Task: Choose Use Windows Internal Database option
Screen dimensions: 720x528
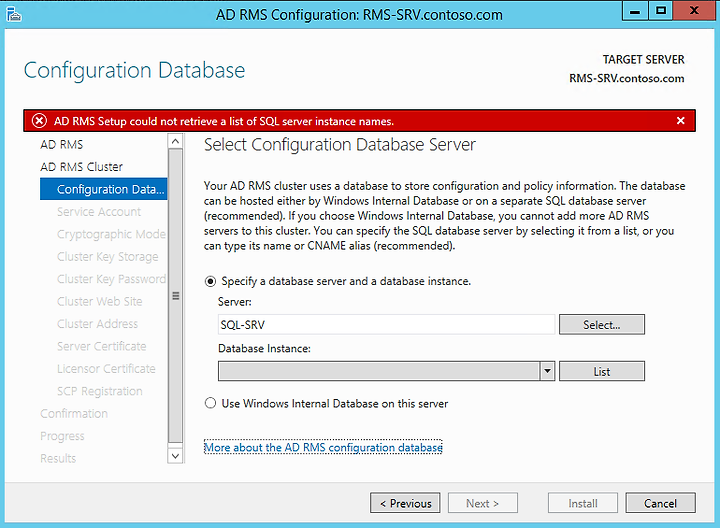Action: [210, 403]
